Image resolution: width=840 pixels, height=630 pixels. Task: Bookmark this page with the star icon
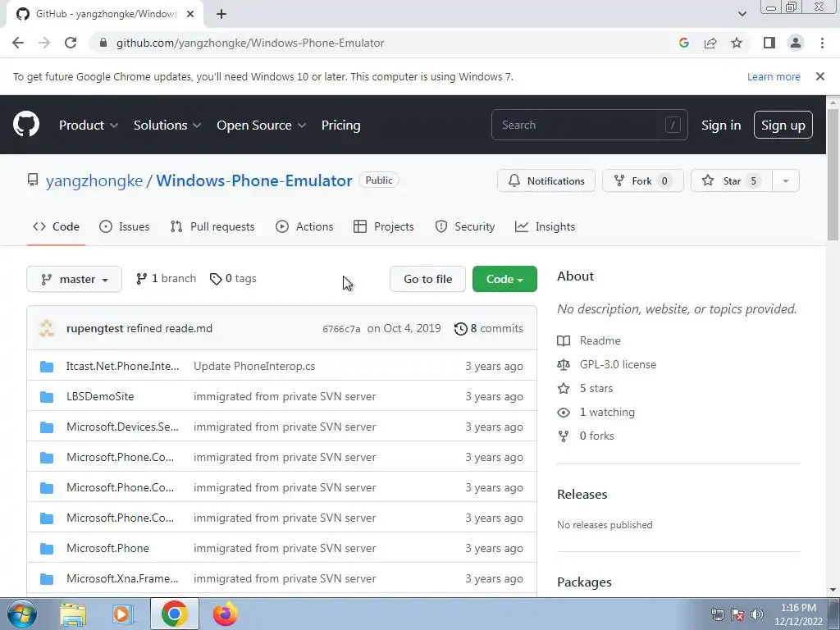[x=737, y=43]
